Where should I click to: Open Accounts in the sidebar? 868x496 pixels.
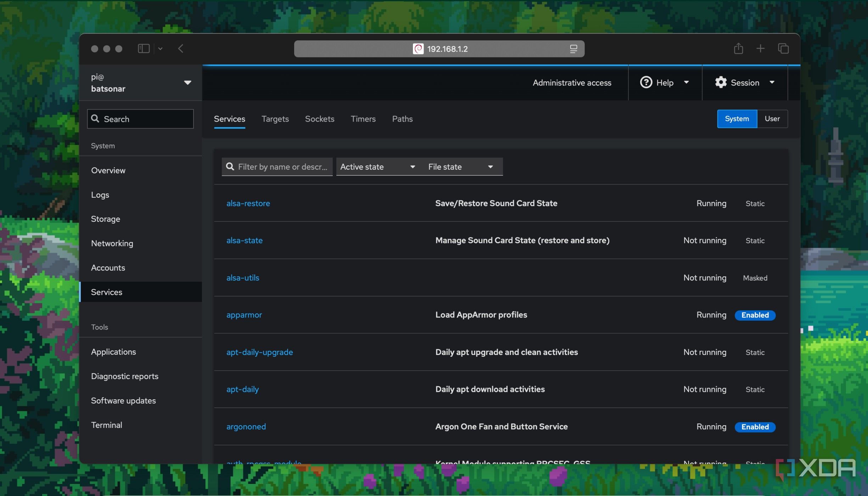(140, 268)
